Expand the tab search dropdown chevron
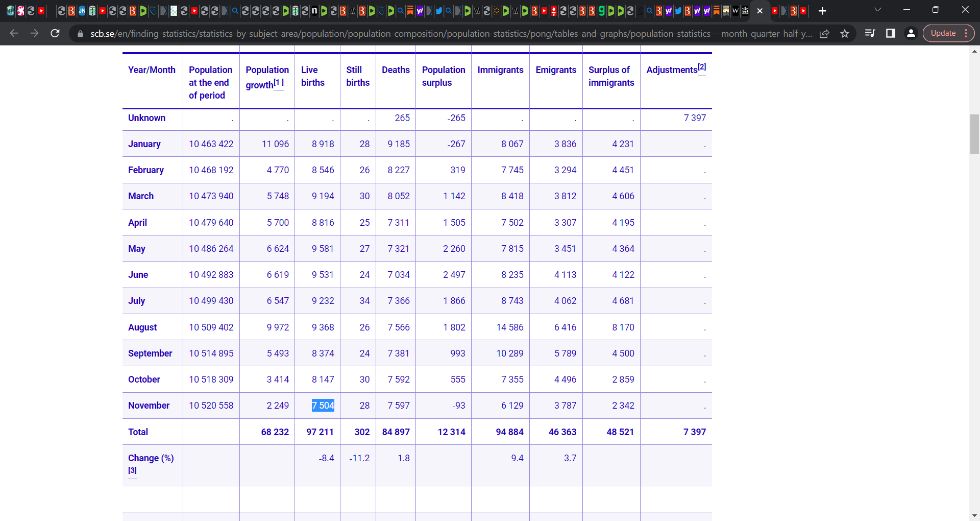Viewport: 980px width, 521px height. click(x=877, y=10)
